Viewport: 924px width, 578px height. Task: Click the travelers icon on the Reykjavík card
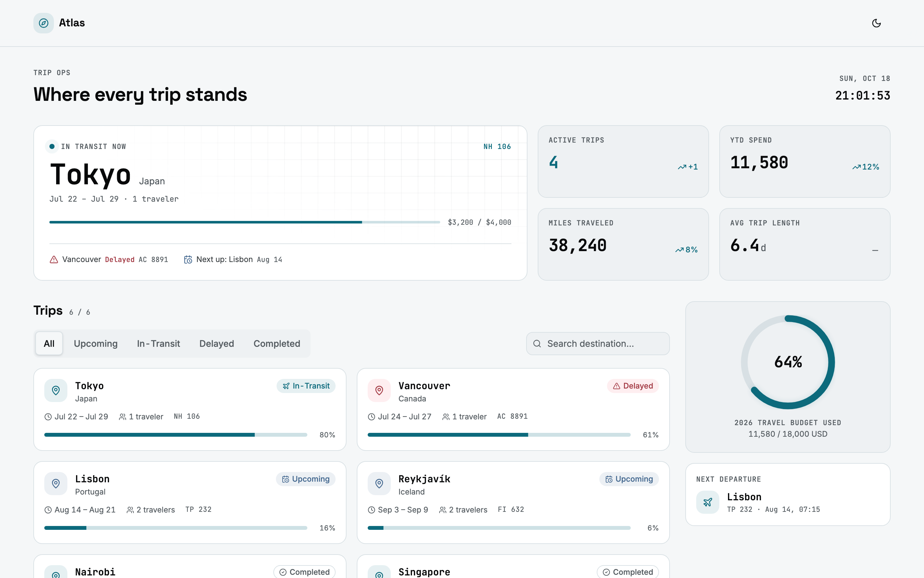coord(442,510)
